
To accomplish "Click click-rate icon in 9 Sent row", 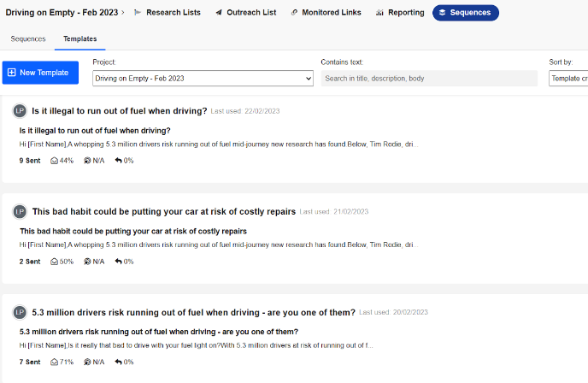I will pyautogui.click(x=87, y=161).
